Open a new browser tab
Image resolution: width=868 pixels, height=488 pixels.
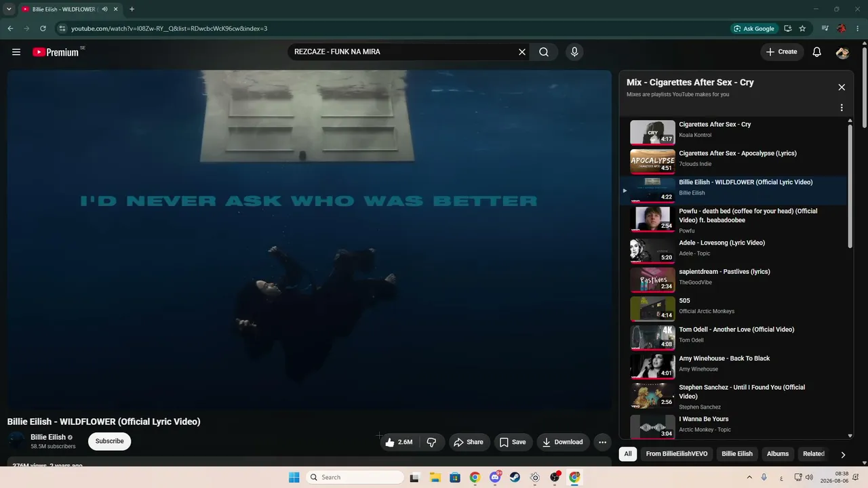coord(132,9)
